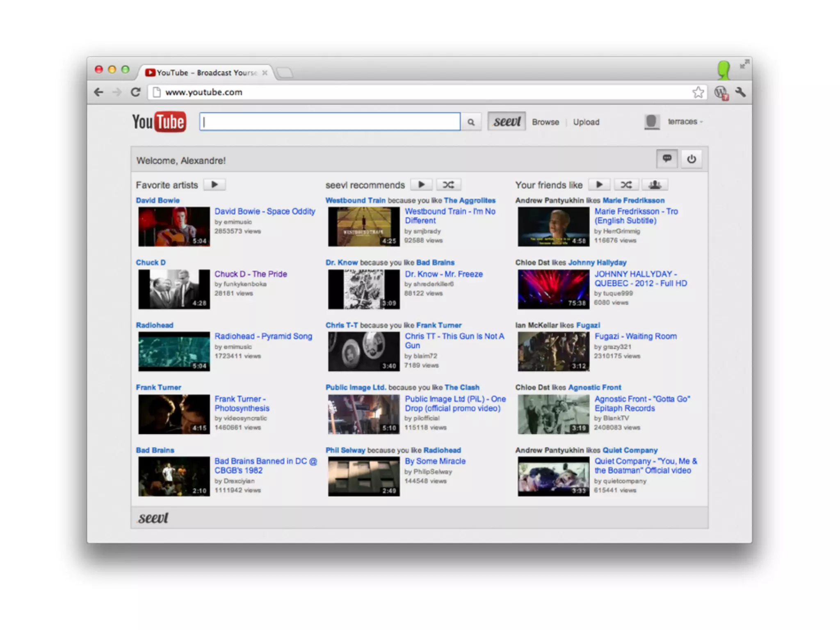Screen dimensions: 840x630
Task: Click the Radiohead Pyramid Song thumbnail
Action: pyautogui.click(x=174, y=352)
